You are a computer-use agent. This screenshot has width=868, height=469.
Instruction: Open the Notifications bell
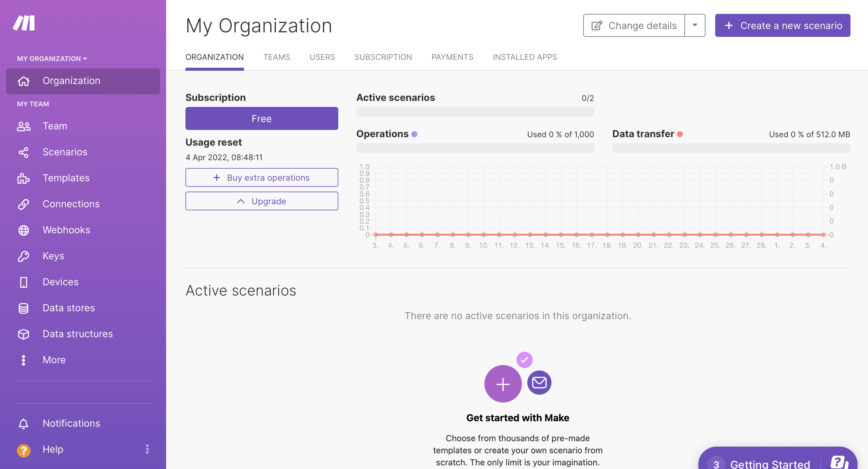point(71,423)
